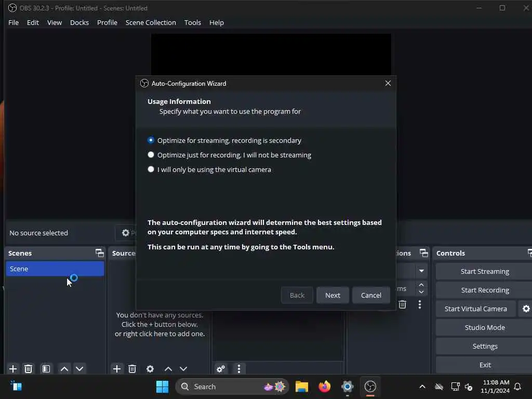This screenshot has height=399, width=532.
Task: Select the Scene item in list
Action: coord(55,269)
